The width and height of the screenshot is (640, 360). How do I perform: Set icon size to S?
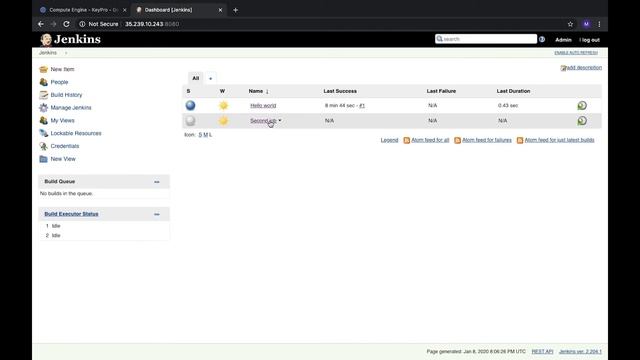(x=200, y=135)
